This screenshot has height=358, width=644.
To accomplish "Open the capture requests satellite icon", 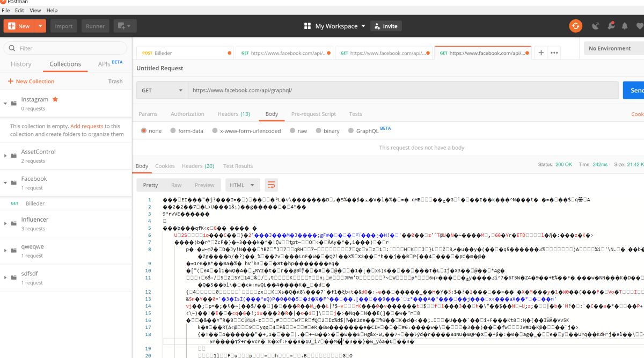I will [x=595, y=26].
